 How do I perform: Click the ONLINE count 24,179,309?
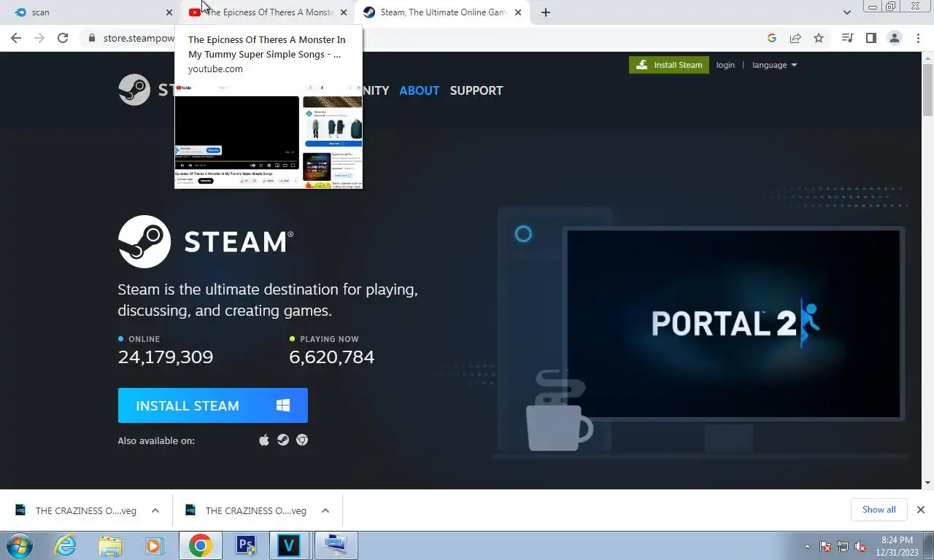pyautogui.click(x=166, y=357)
